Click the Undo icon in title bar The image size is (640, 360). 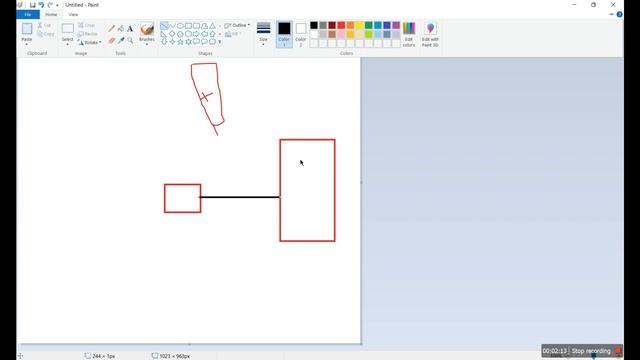[41, 5]
